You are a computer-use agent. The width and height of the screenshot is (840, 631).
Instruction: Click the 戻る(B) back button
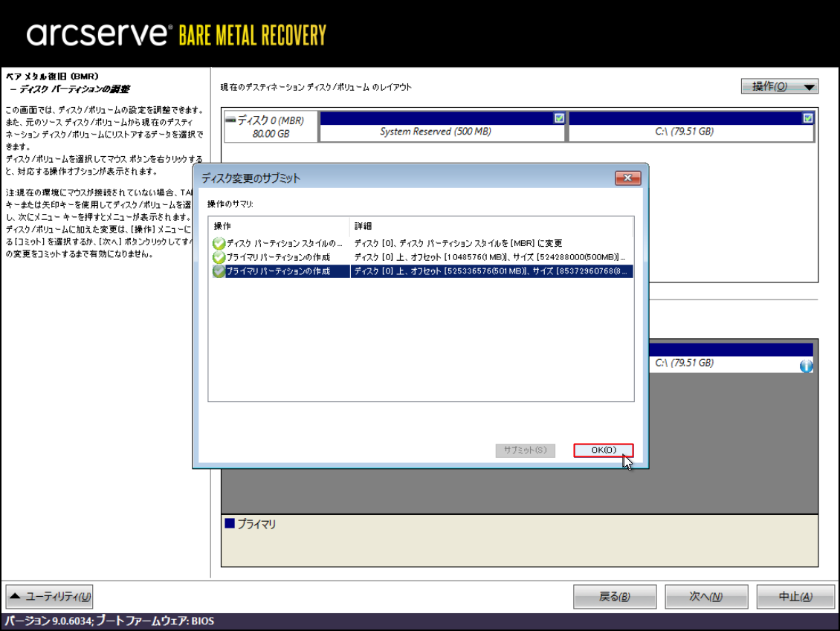[x=614, y=597]
